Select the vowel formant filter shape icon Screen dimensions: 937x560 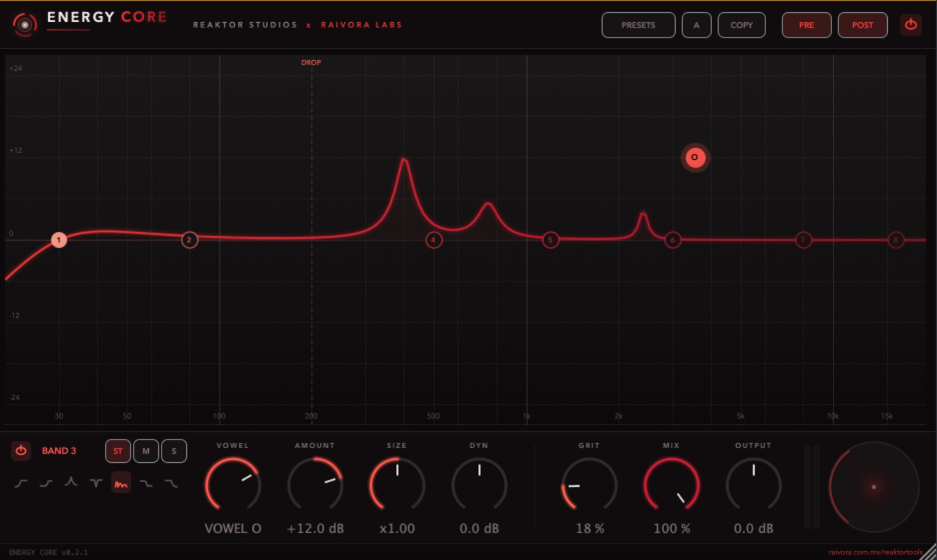121,483
